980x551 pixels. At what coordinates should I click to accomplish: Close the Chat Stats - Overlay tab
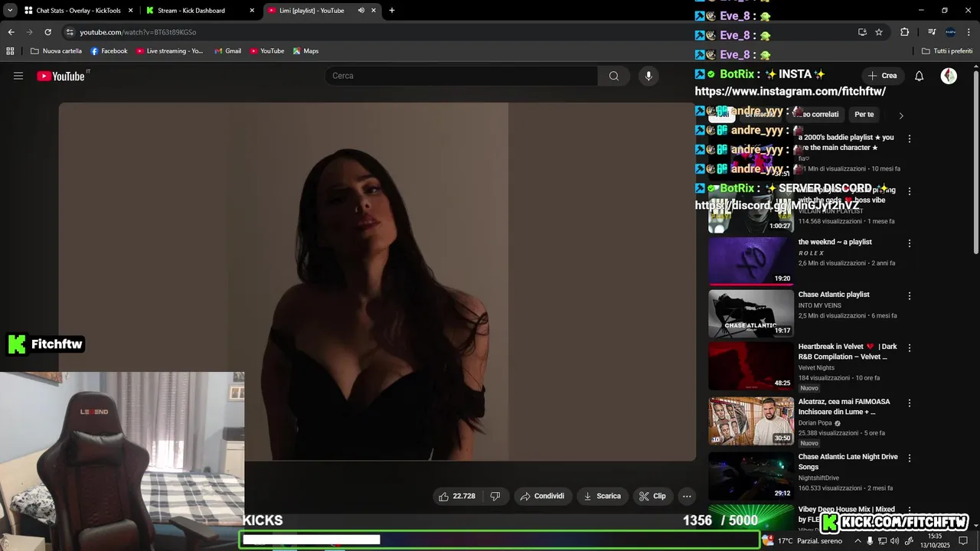pos(131,11)
